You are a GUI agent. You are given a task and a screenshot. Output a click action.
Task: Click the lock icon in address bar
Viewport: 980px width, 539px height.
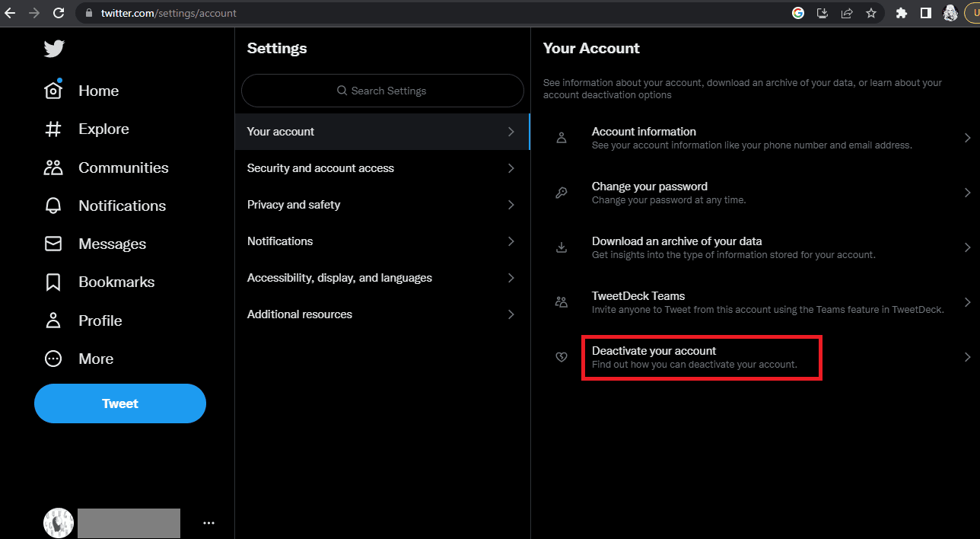[x=89, y=13]
